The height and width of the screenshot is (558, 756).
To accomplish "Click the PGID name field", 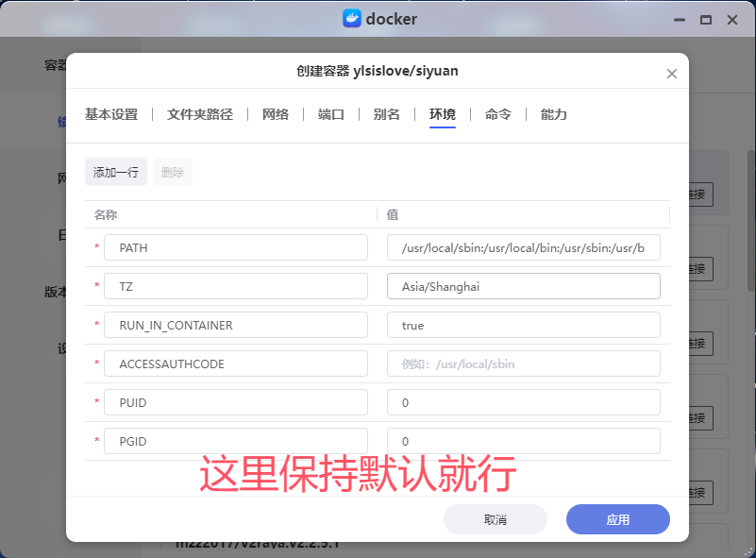I will tap(235, 441).
